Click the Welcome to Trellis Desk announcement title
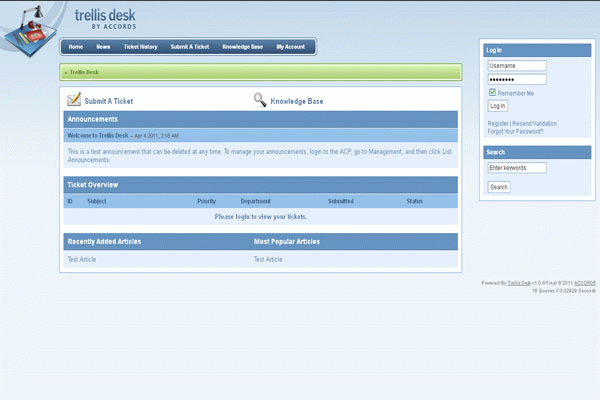Image resolution: width=600 pixels, height=400 pixels. coord(98,136)
